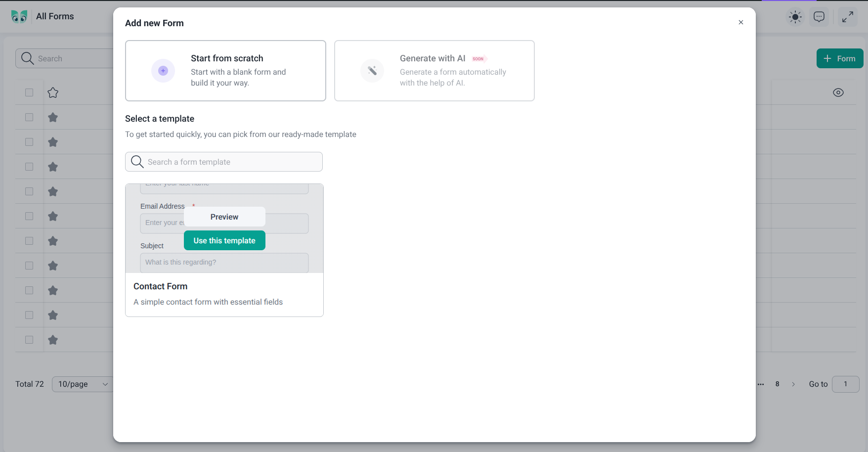Toggle light/dark theme sun icon

pos(795,17)
